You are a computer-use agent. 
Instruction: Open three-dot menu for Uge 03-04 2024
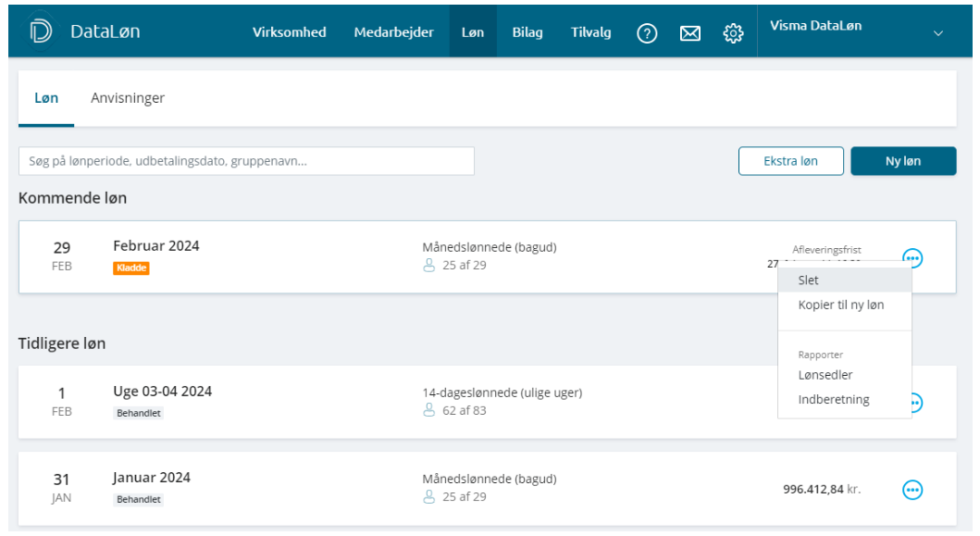pos(916,403)
